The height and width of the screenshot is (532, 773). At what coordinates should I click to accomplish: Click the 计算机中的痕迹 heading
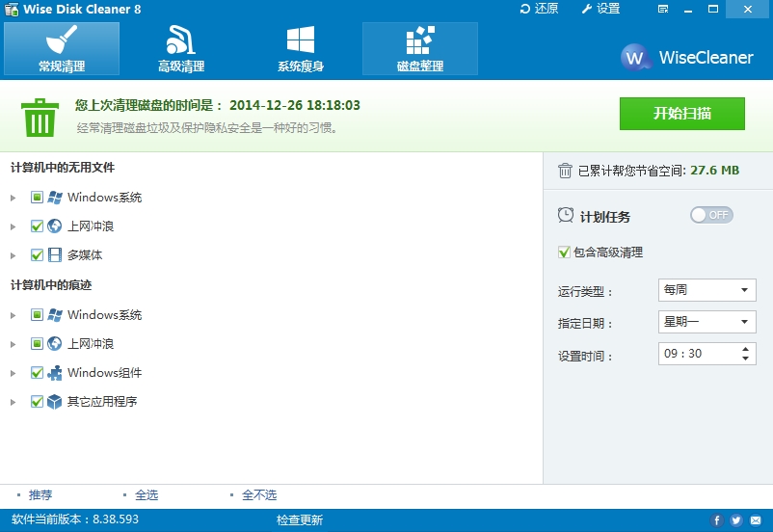[51, 285]
